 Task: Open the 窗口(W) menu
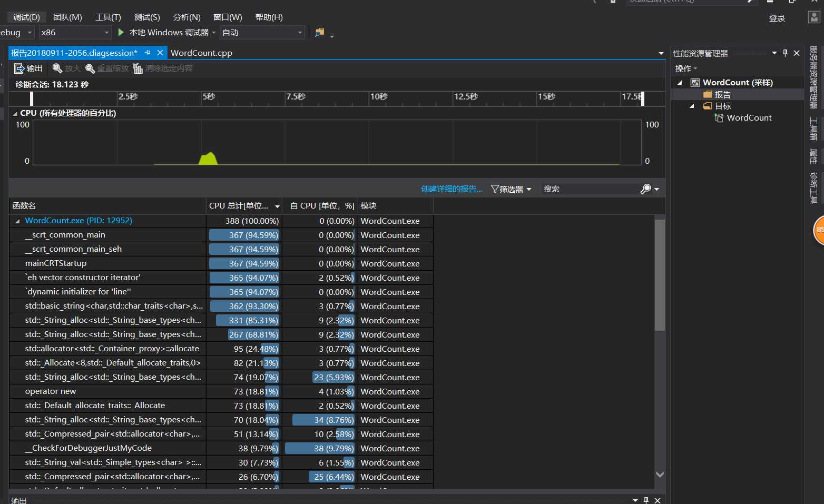coord(228,17)
